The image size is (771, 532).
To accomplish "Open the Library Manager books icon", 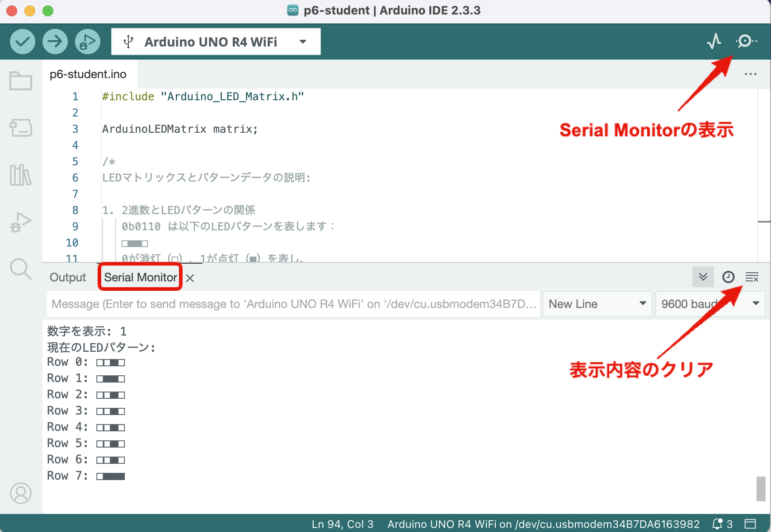I will 21,175.
